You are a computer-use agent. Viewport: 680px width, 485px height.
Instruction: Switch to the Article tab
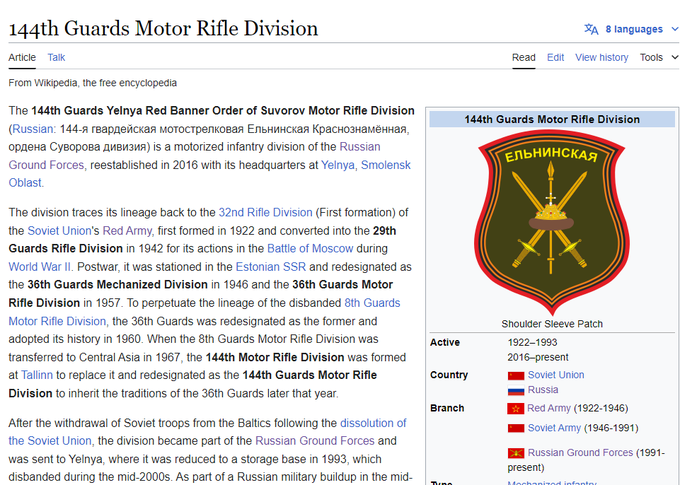22,57
